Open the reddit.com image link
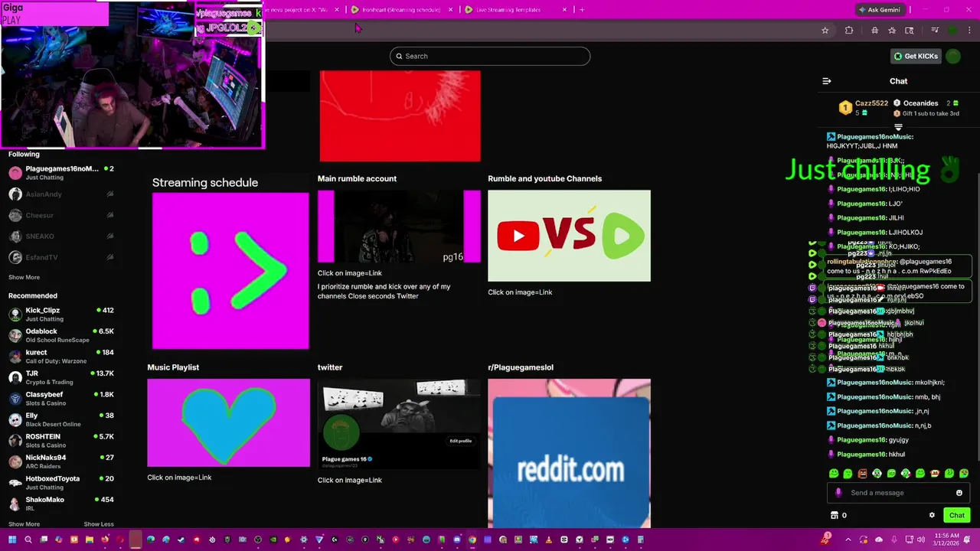Image resolution: width=980 pixels, height=551 pixels. coord(569,453)
